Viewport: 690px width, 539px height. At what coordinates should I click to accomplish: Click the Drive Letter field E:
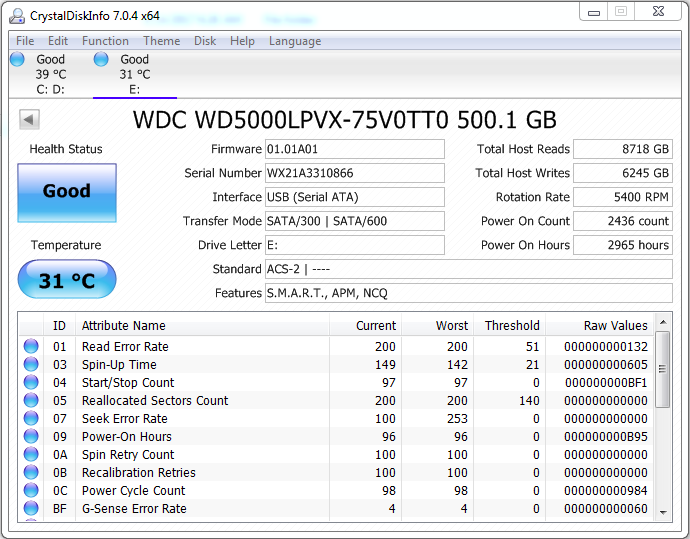pos(355,245)
